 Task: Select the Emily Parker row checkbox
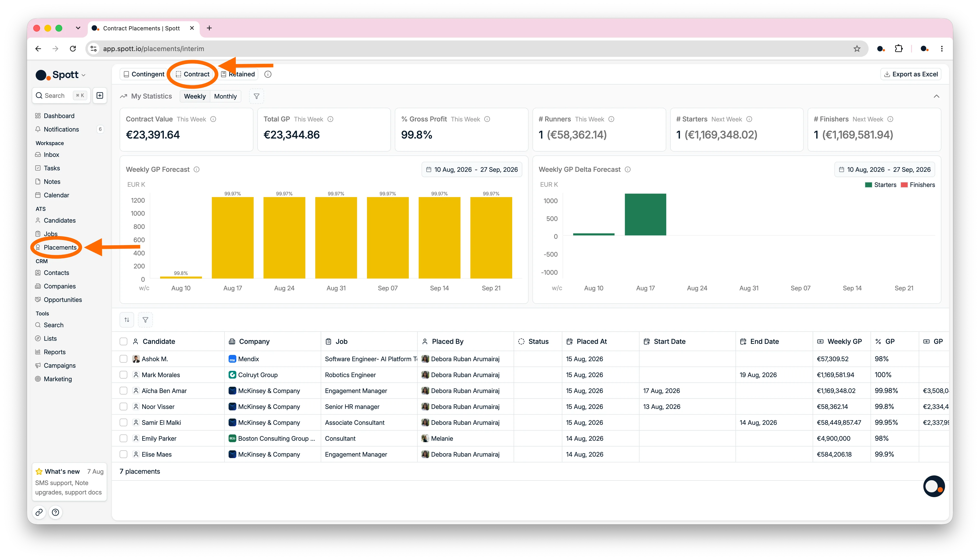123,439
